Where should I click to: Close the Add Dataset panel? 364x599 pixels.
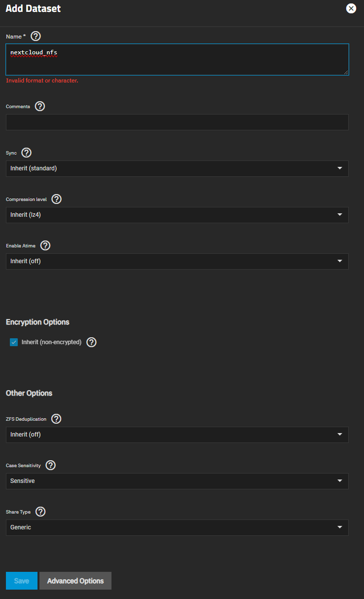pyautogui.click(x=351, y=8)
